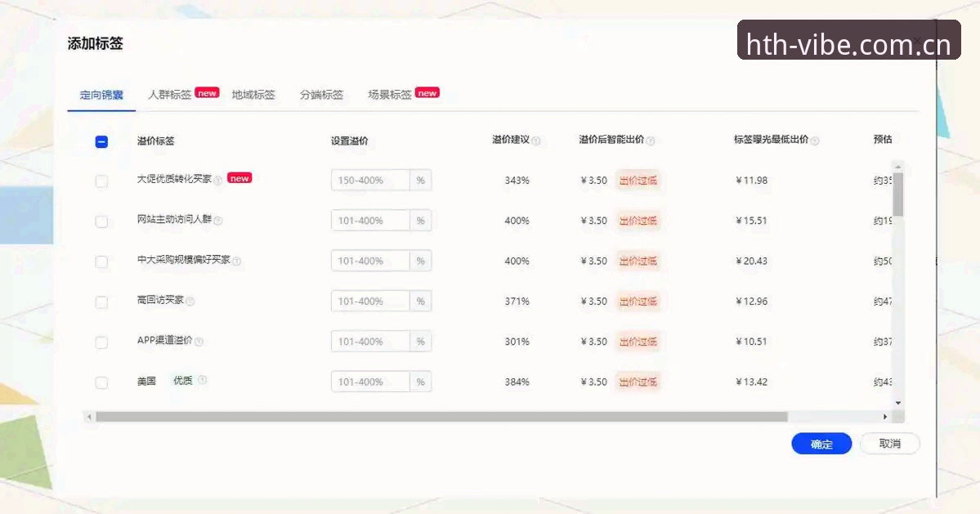The height and width of the screenshot is (514, 980).
Task: Click info icon beside 美国 优质 label
Action: (203, 380)
